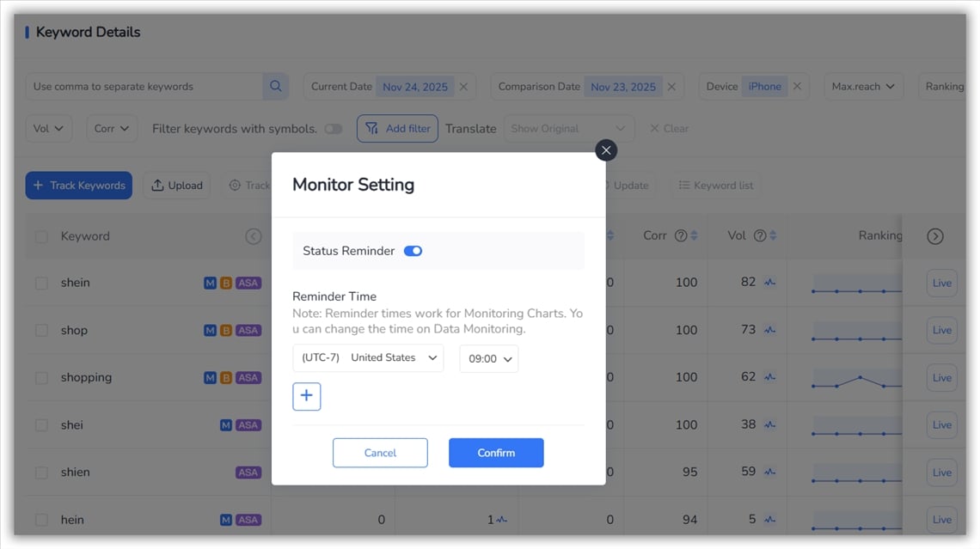The width and height of the screenshot is (980, 549).
Task: Click the keyword search magnifier icon
Action: click(x=275, y=86)
